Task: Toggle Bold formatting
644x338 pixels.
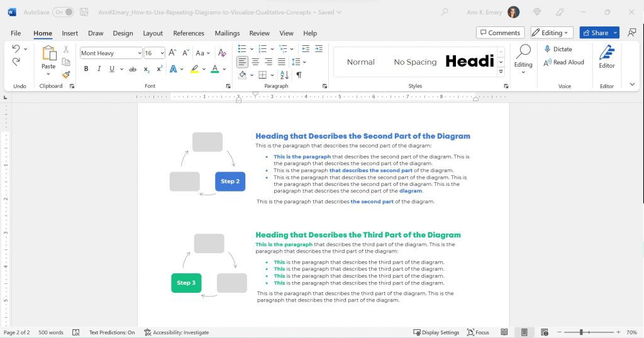Action: 86,69
